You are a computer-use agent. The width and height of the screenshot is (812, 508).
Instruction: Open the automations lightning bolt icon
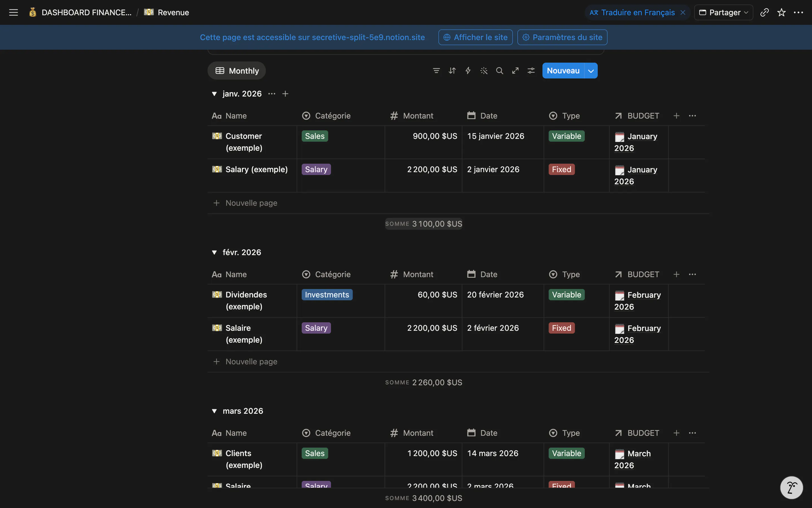(x=468, y=71)
